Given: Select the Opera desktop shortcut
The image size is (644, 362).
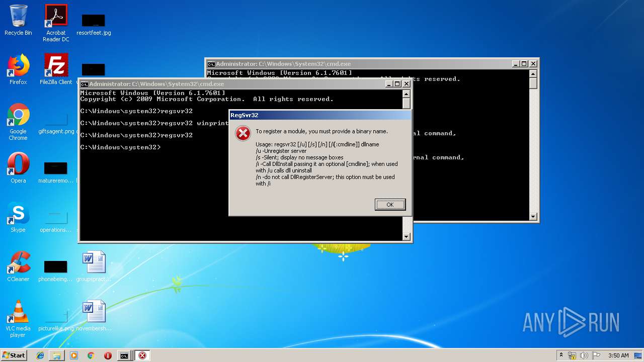Looking at the screenshot, I should [18, 168].
